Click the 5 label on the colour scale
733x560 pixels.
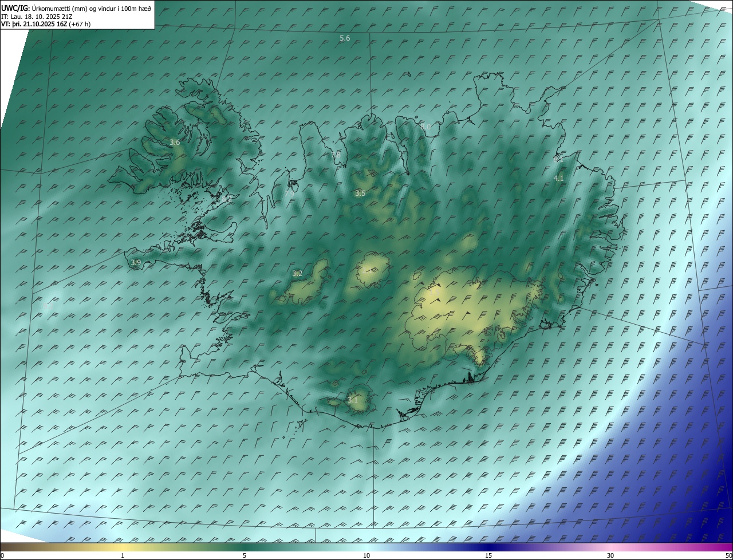pyautogui.click(x=245, y=555)
